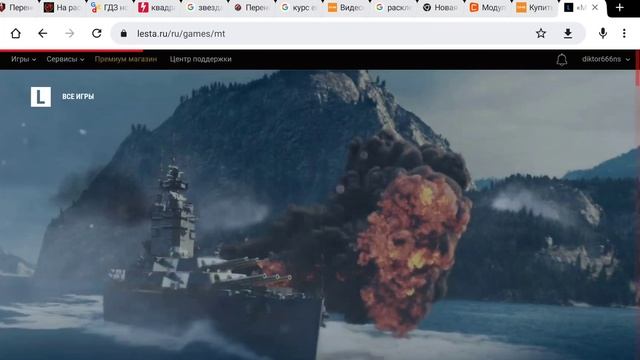Activate voice search microphone
The height and width of the screenshot is (360, 640).
603,33
